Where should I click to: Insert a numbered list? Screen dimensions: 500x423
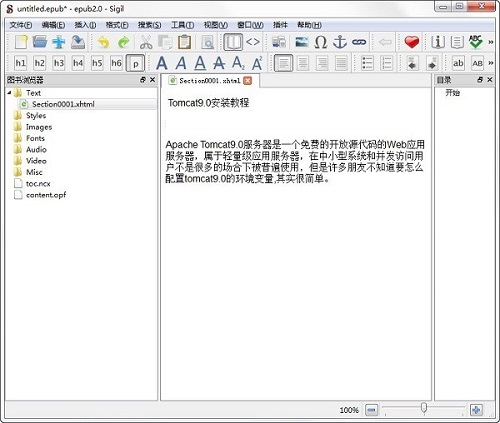pos(386,63)
